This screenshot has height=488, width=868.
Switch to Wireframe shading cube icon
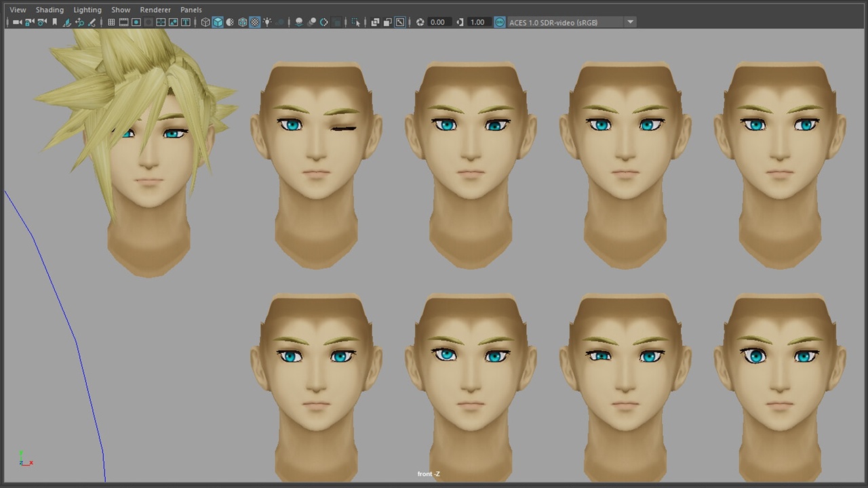point(205,22)
